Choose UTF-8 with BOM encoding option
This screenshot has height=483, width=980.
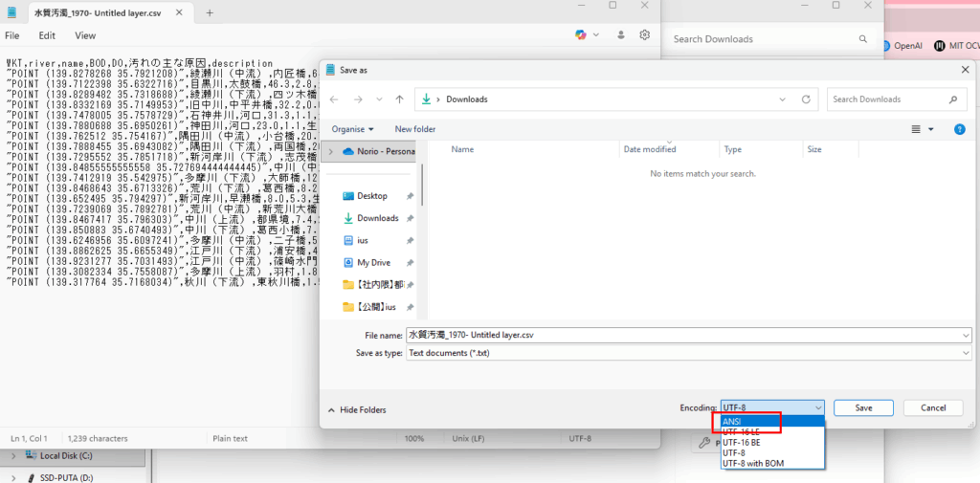(761, 463)
